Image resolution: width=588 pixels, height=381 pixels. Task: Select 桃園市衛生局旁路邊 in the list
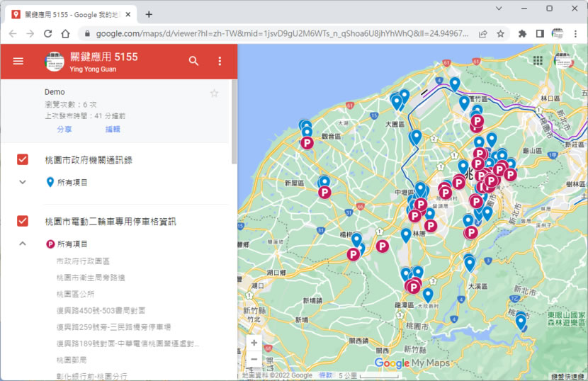click(91, 277)
